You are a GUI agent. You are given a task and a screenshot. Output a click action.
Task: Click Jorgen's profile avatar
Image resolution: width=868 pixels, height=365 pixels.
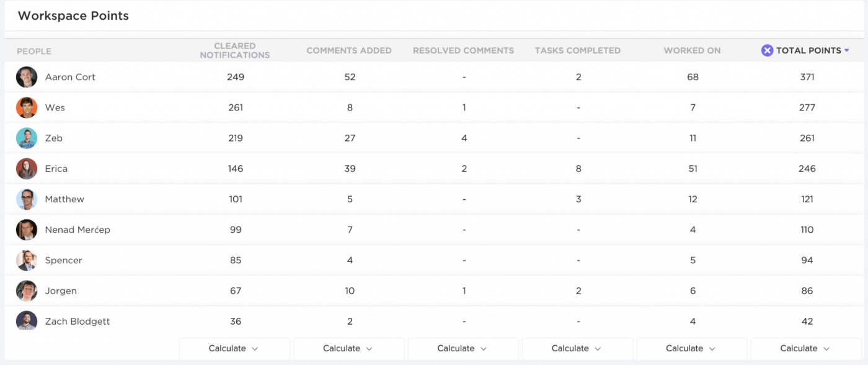pos(27,291)
